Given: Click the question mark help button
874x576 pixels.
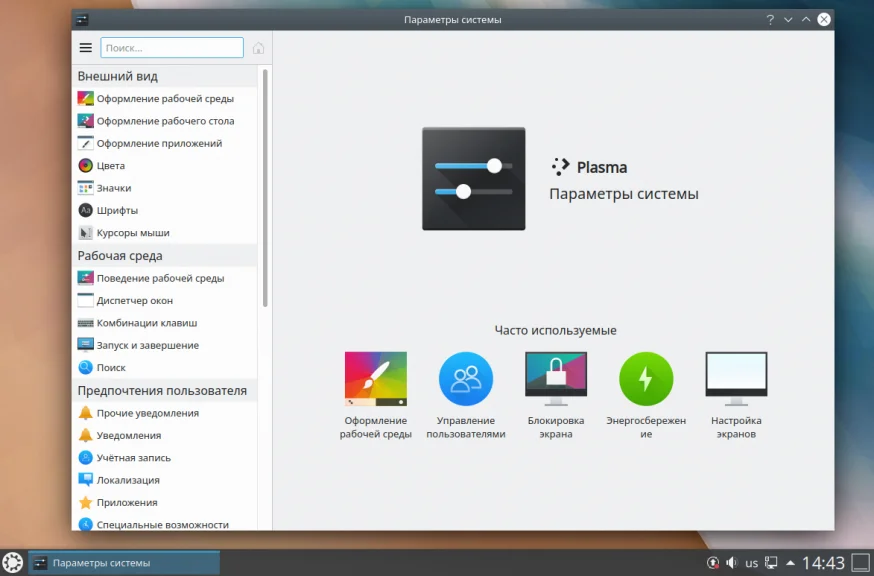Looking at the screenshot, I should [770, 20].
